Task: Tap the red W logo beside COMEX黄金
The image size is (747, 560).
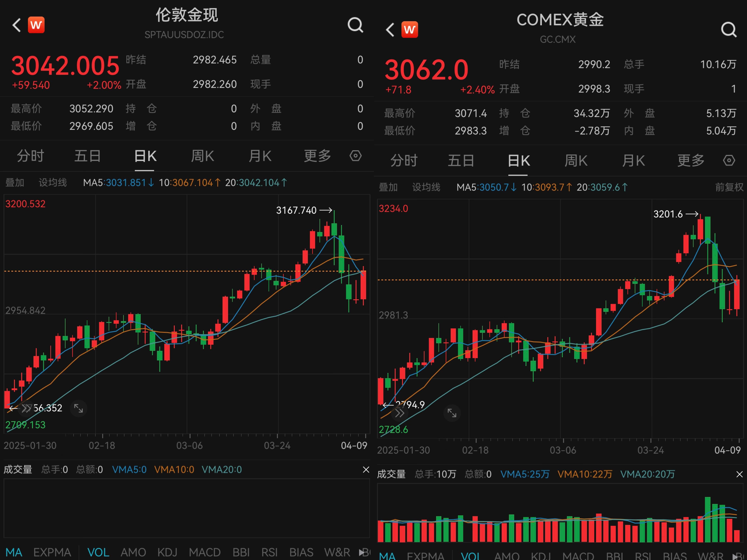Action: pos(409,29)
